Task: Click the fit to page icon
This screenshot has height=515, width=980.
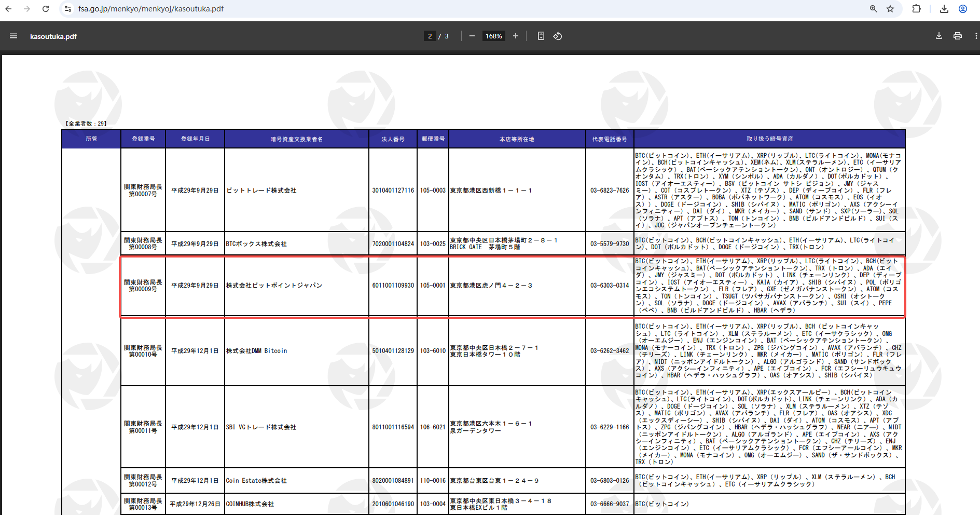Action: [541, 36]
